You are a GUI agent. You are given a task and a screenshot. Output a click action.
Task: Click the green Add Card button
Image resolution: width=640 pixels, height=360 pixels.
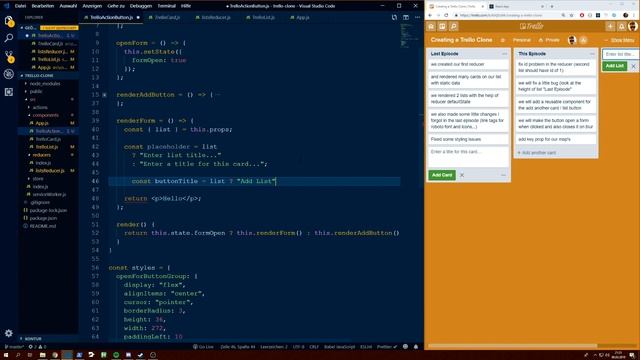click(x=442, y=175)
